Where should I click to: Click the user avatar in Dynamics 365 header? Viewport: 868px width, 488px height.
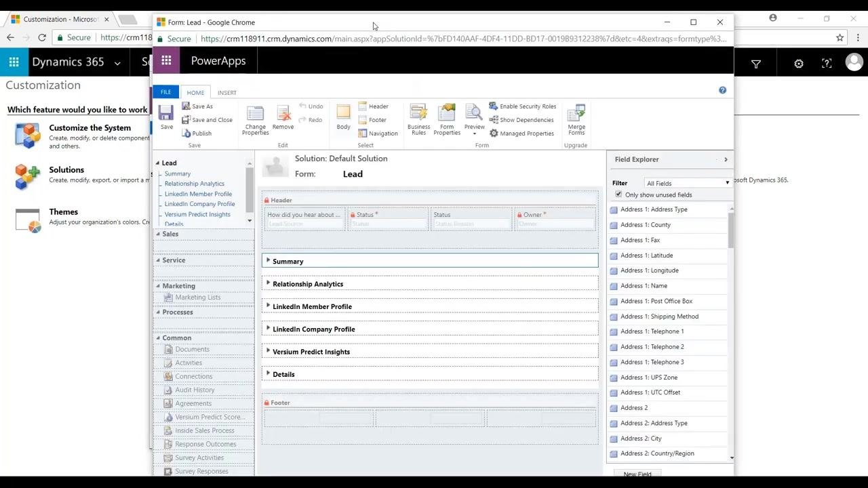tap(854, 63)
